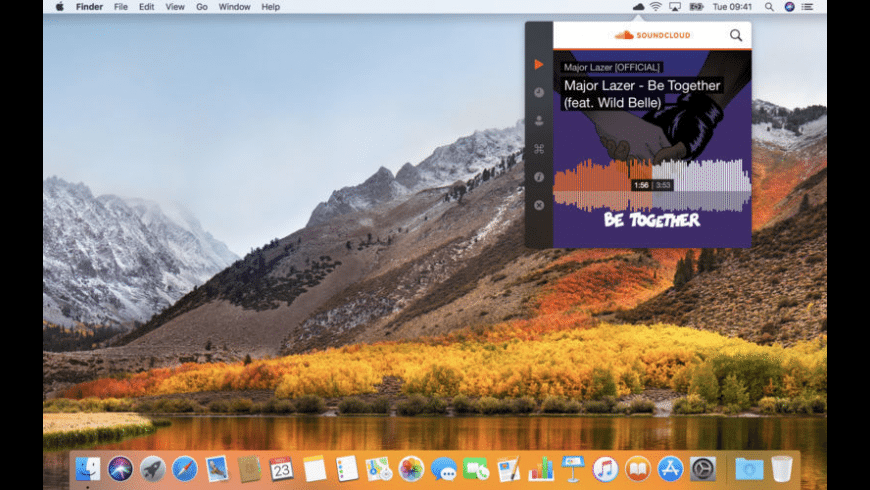870x490 pixels.
Task: Open Finder from the Dock
Action: [88, 469]
